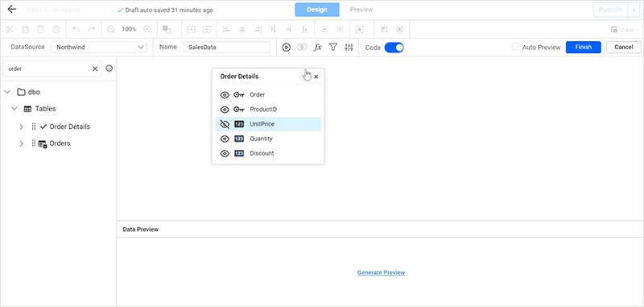This screenshot has height=307, width=644.
Task: Click the SalesData name field
Action: tap(227, 48)
